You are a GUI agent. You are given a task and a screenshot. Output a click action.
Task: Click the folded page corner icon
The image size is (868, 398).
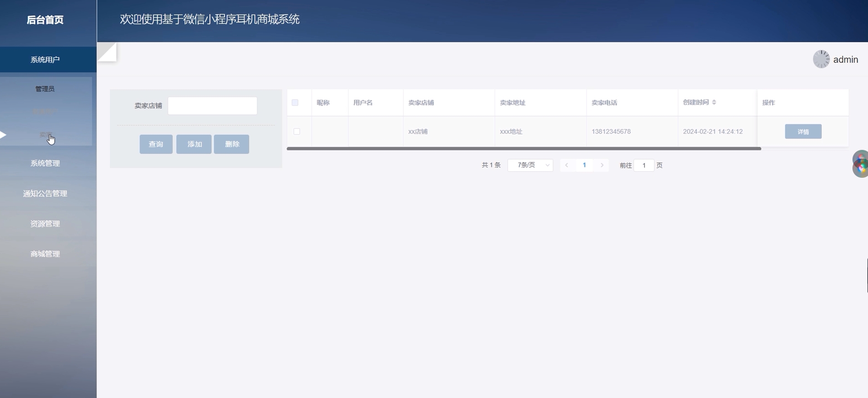[x=107, y=52]
